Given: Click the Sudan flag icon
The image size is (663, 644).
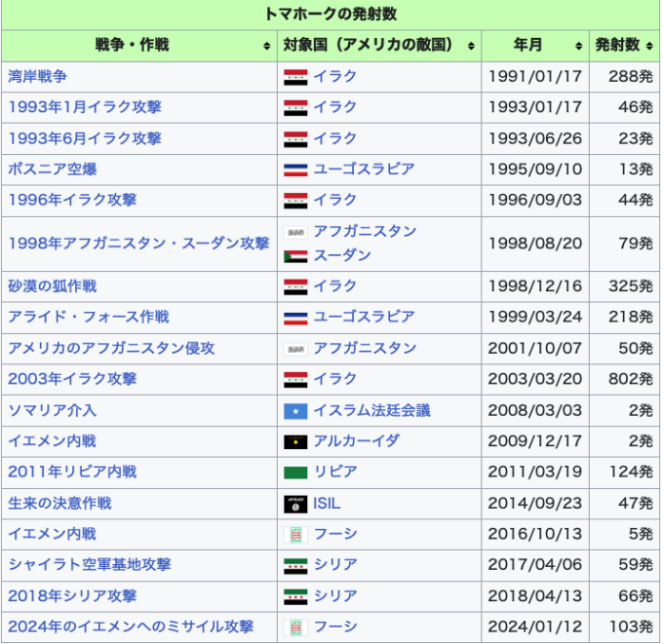Looking at the screenshot, I should (295, 256).
